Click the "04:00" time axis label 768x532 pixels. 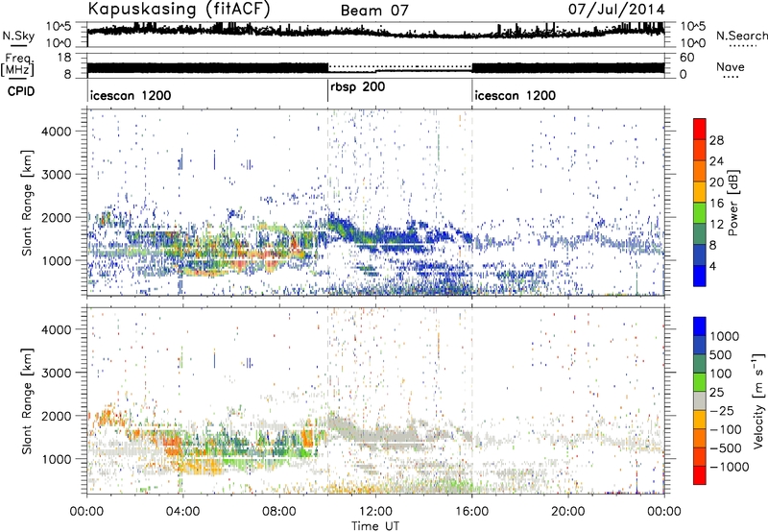tap(182, 512)
